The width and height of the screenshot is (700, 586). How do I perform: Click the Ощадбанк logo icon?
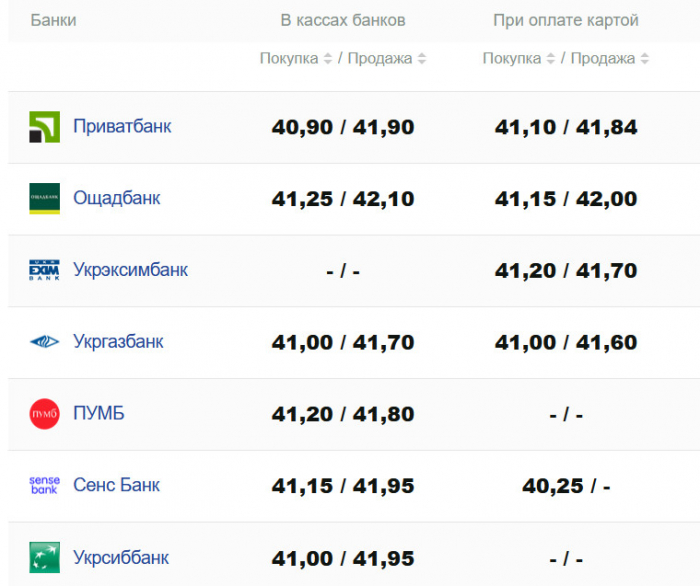[44, 198]
